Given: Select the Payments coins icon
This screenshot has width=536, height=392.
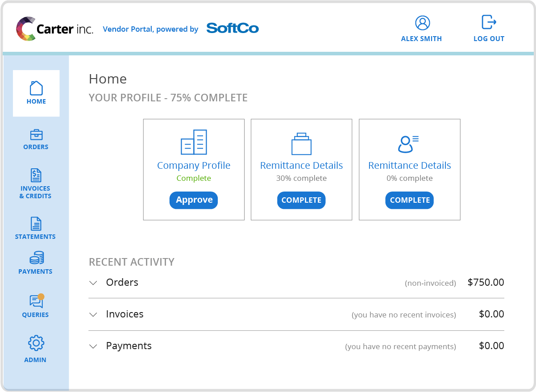Looking at the screenshot, I should 36,258.
